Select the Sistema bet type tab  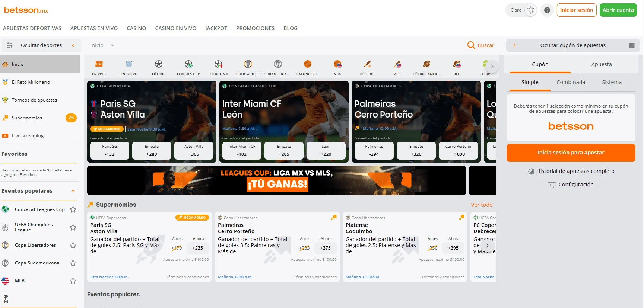[x=612, y=82]
